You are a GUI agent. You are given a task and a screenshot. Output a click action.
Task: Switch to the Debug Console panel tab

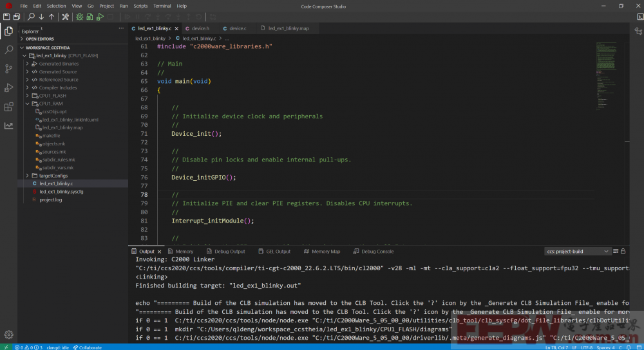tap(374, 252)
